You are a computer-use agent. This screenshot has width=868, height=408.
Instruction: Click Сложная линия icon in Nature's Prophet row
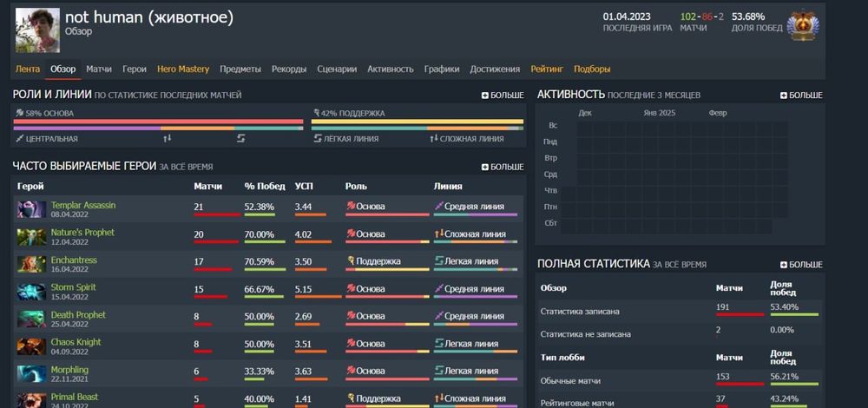tap(439, 234)
